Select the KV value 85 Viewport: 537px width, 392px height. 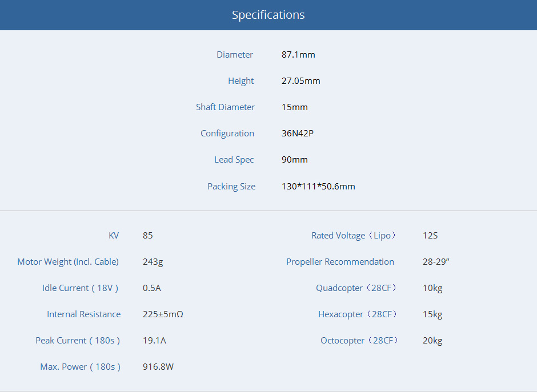coord(148,236)
